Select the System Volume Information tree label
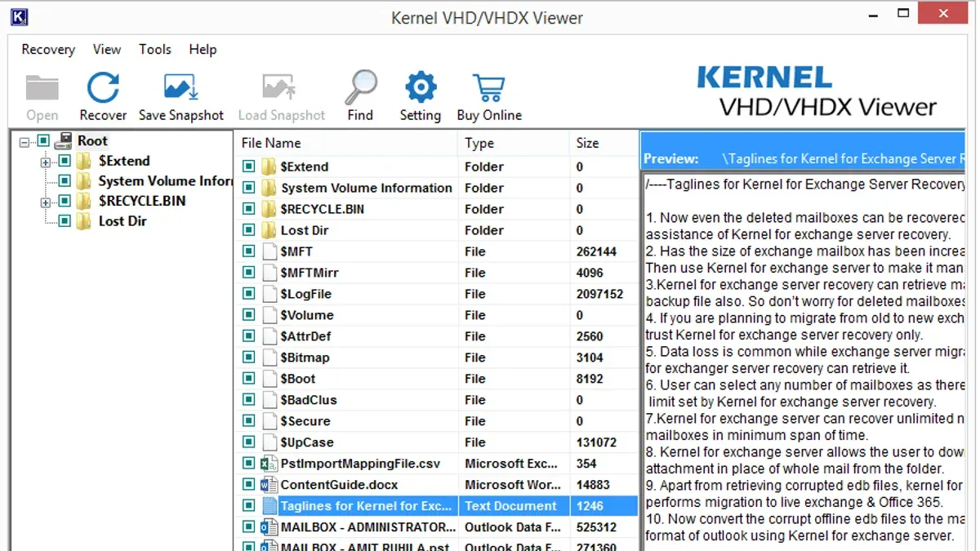This screenshot has height=551, width=980. [x=165, y=181]
